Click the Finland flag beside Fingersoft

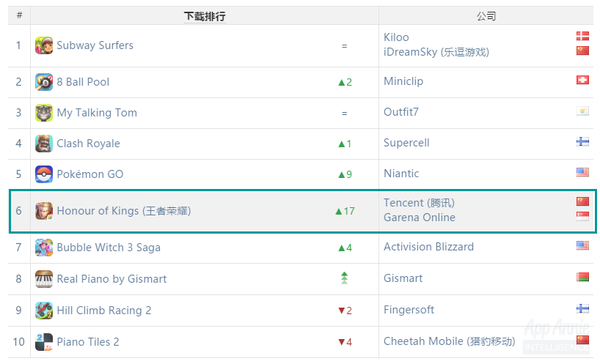[582, 309]
